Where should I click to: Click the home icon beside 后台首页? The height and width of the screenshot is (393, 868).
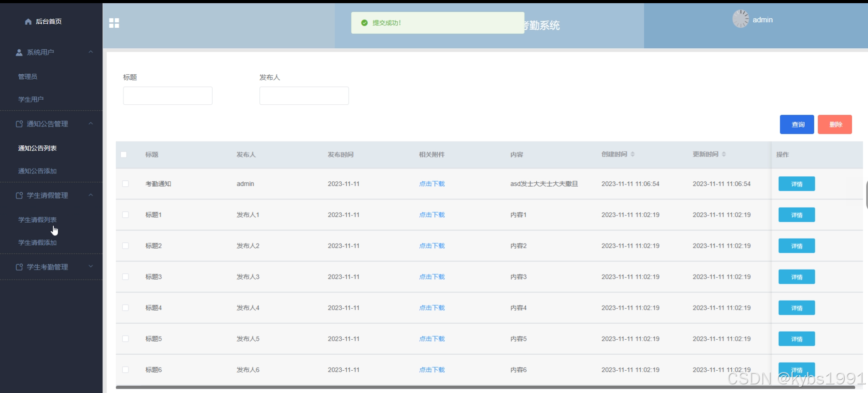28,21
